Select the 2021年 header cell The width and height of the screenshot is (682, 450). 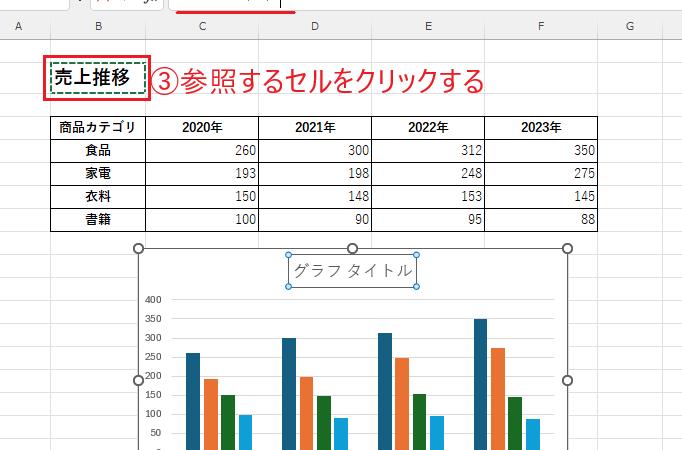coord(315,128)
